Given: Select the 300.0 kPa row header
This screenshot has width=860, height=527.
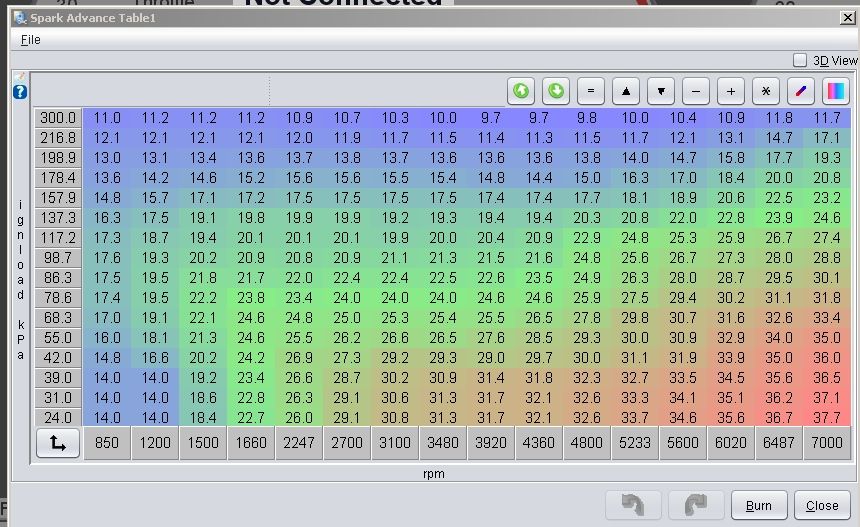Looking at the screenshot, I should click(x=58, y=118).
